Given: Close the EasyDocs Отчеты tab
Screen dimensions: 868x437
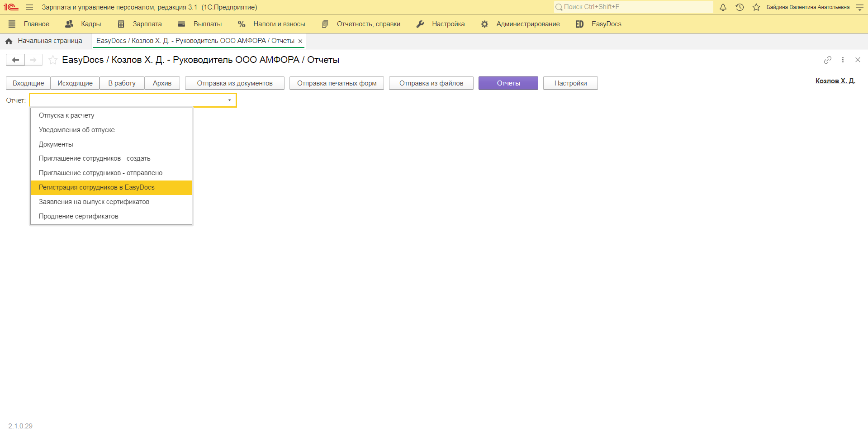Looking at the screenshot, I should pyautogui.click(x=300, y=41).
